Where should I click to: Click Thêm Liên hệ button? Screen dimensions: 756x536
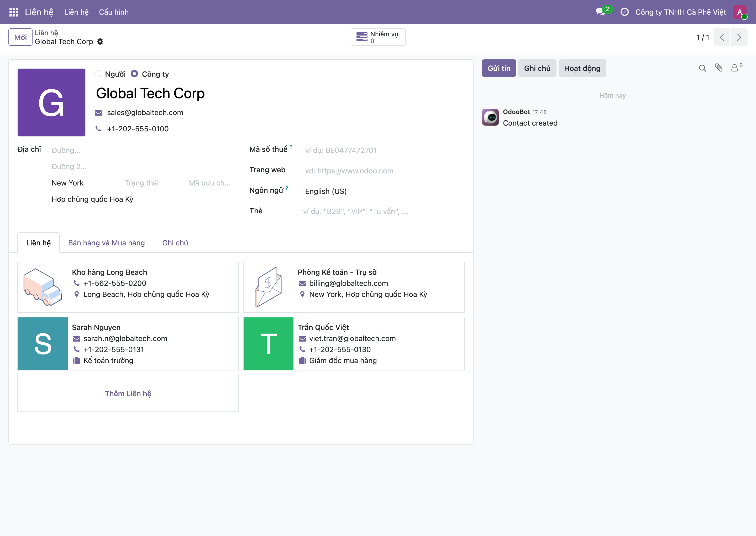(128, 393)
